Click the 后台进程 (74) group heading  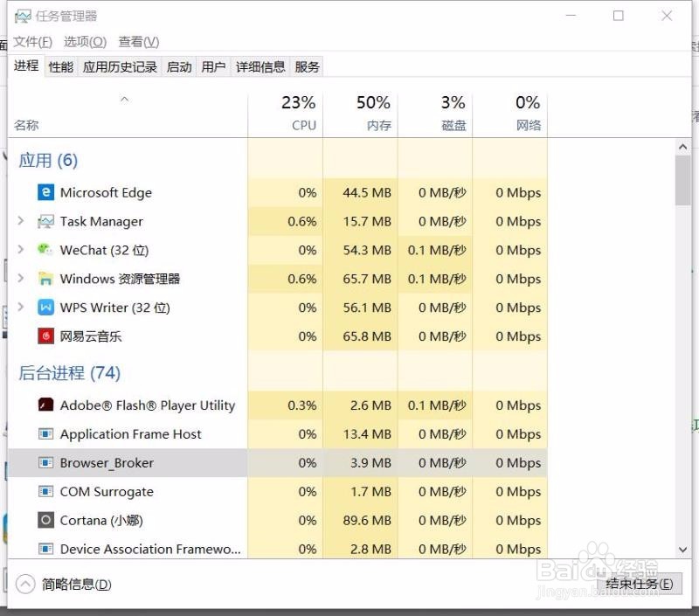70,373
